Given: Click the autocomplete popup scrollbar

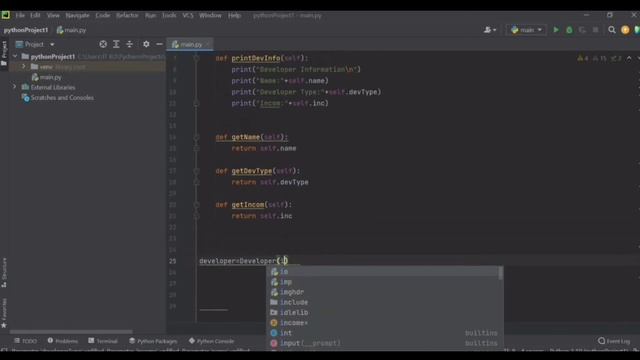Looking at the screenshot, I should (500, 273).
